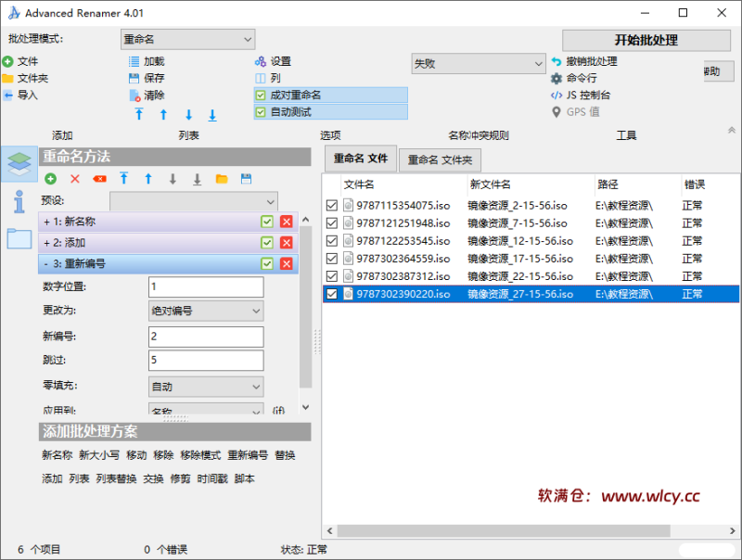Toggle the 成对重命名 checkbox
The height and width of the screenshot is (560, 742).
[261, 95]
